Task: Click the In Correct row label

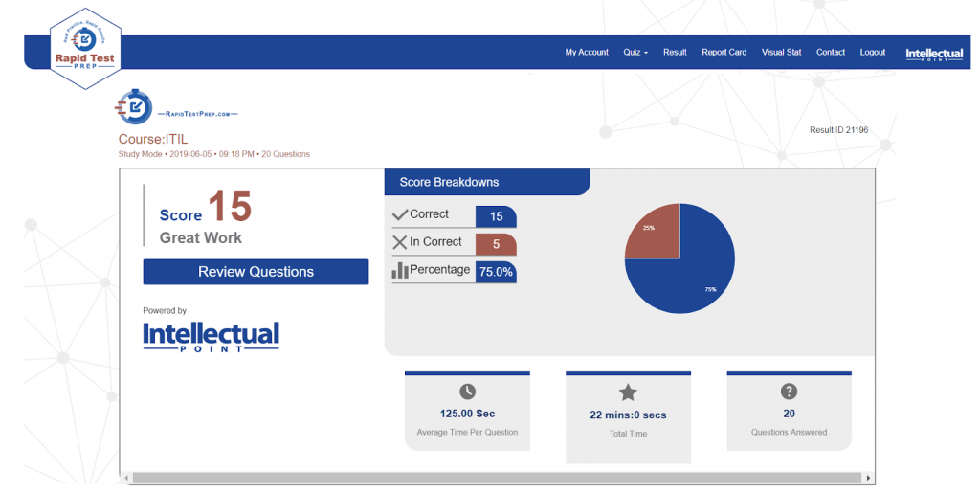Action: pyautogui.click(x=435, y=242)
